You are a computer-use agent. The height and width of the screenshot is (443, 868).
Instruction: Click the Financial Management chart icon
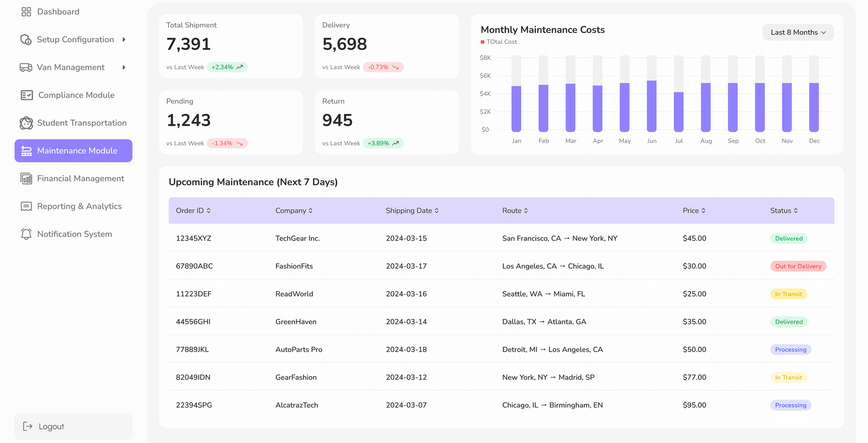click(x=26, y=179)
